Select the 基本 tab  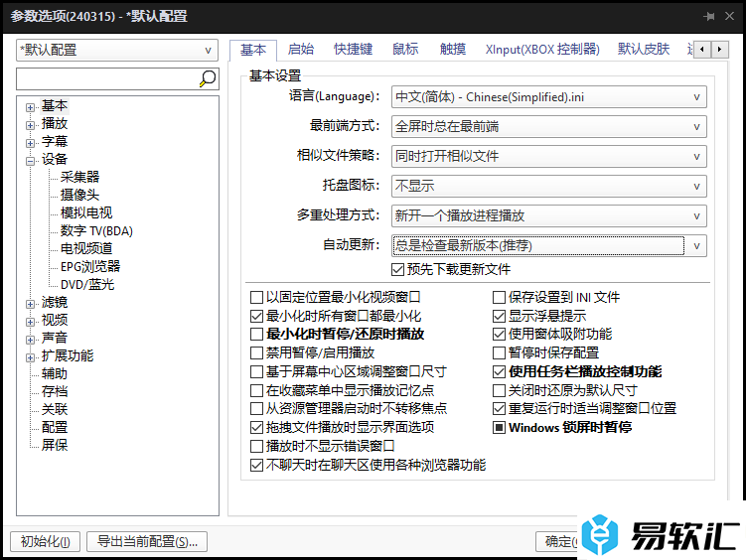[x=253, y=50]
